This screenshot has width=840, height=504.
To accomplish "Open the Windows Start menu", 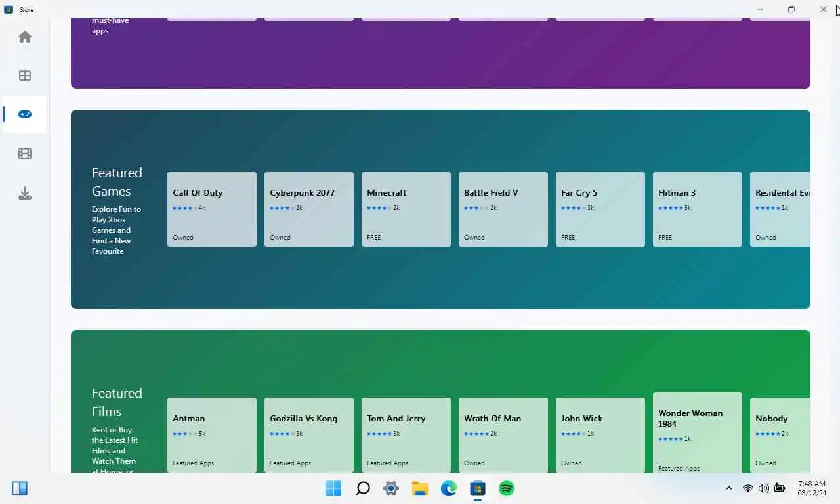I will point(333,488).
